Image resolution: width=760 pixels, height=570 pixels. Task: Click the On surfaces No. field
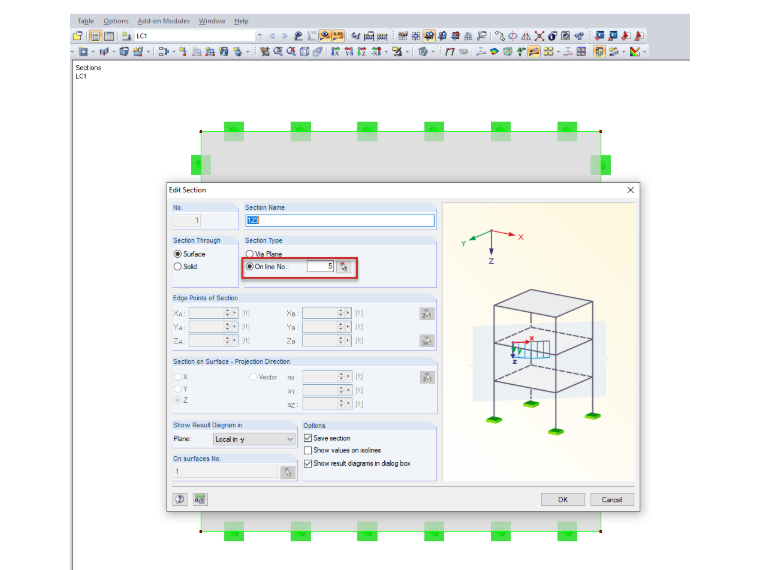pos(225,472)
